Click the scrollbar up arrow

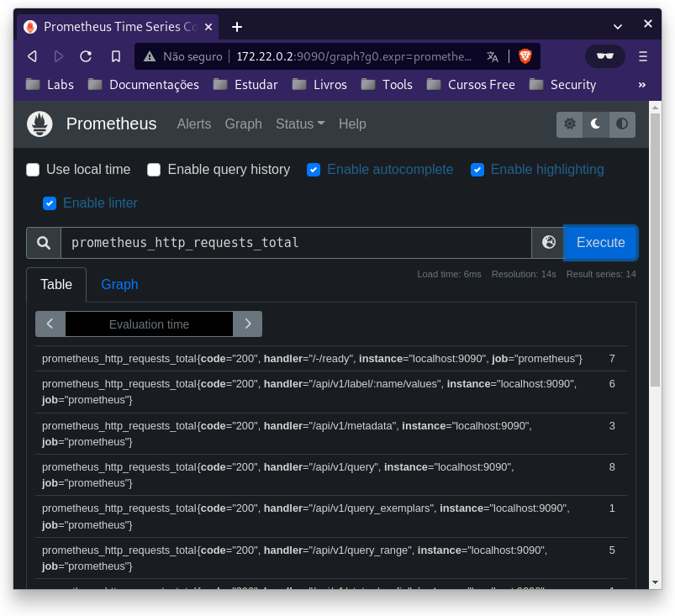click(x=655, y=108)
